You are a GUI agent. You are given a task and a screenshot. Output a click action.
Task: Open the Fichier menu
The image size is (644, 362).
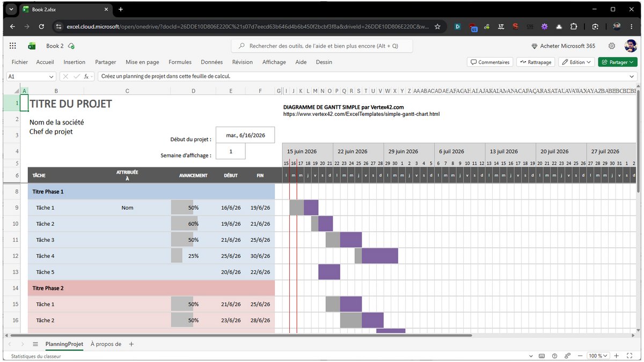tap(20, 62)
